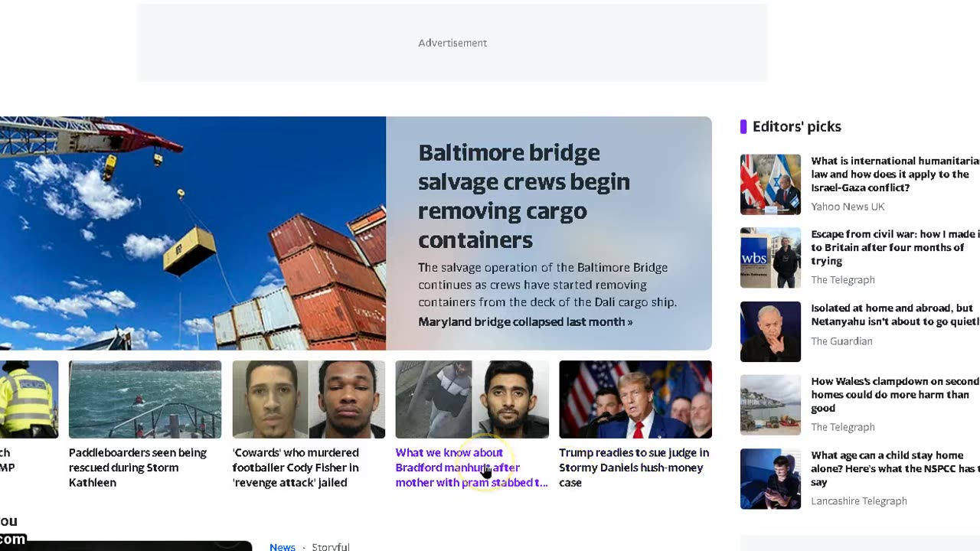This screenshot has width=980, height=551.
Task: Open 'Paddleboarders seen being rescued during Storm Kathleen'
Action: [138, 468]
